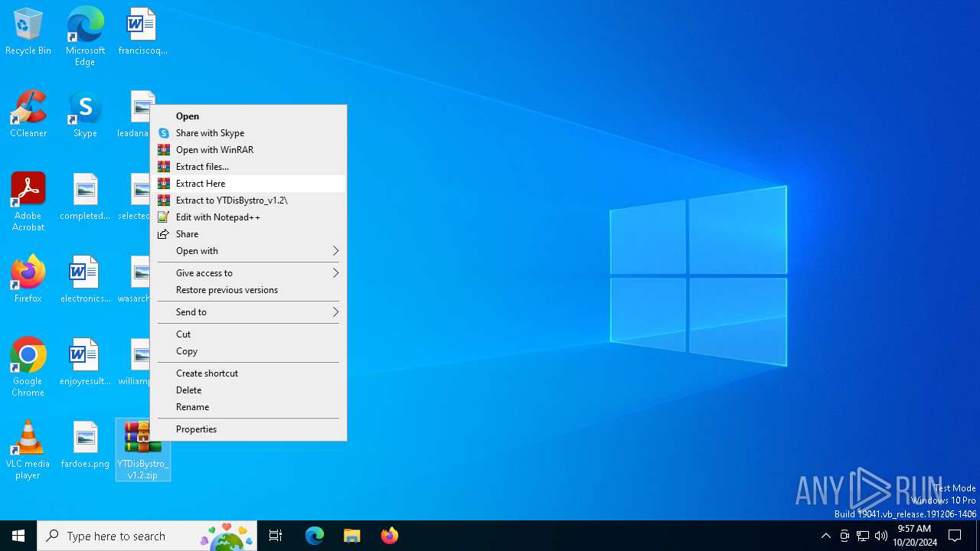Expand the Open with submenu
Viewport: 980px width, 551px height.
tap(248, 251)
